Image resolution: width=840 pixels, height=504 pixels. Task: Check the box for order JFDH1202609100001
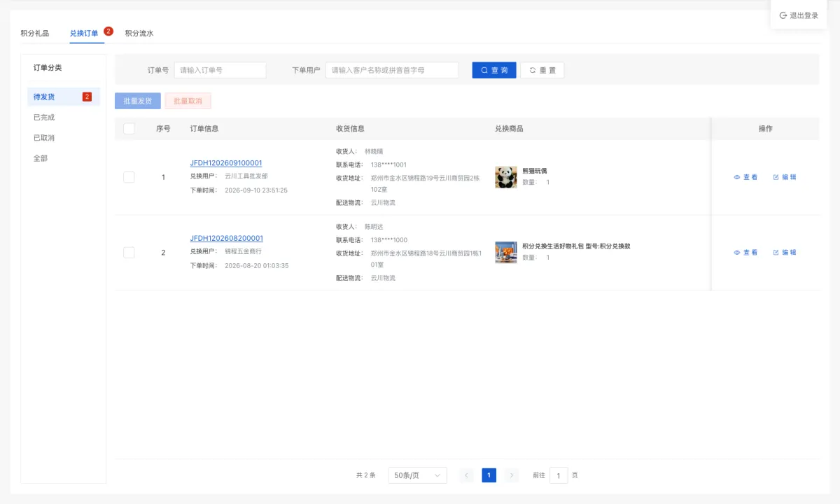click(129, 177)
